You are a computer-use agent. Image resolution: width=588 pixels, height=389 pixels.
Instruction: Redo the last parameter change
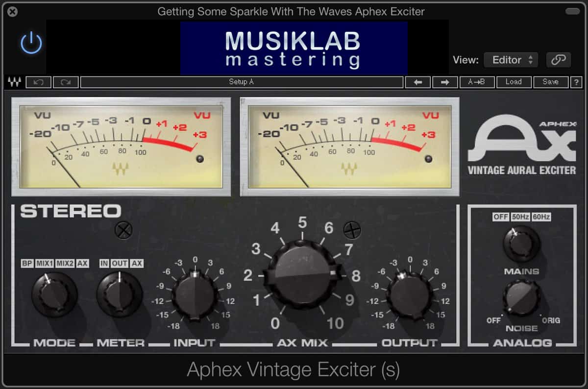tap(66, 82)
